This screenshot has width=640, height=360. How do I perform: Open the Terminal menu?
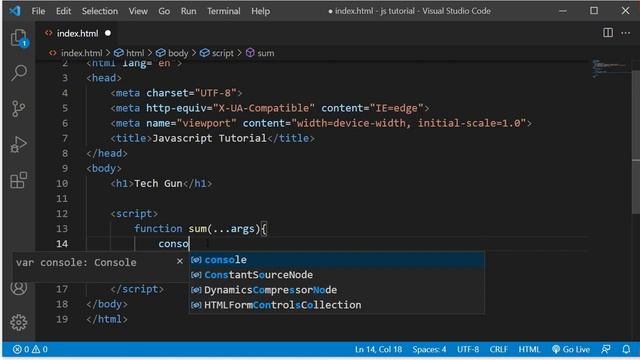click(224, 11)
